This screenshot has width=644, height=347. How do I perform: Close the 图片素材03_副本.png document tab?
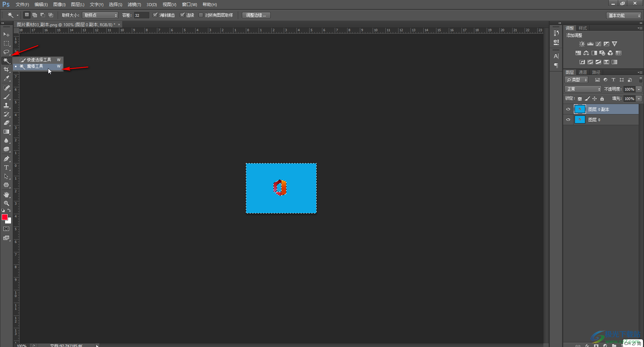pyautogui.click(x=119, y=24)
